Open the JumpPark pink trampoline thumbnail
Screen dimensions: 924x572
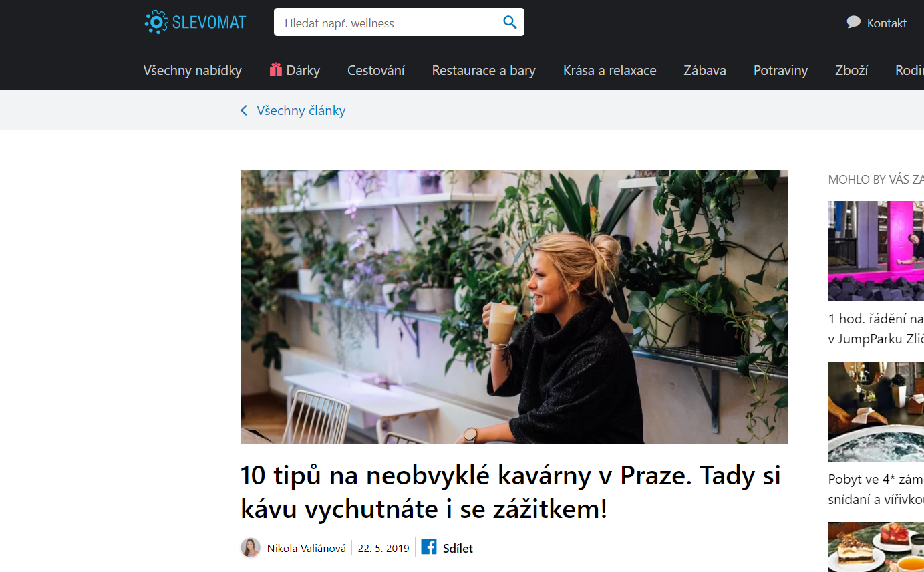[x=876, y=251]
